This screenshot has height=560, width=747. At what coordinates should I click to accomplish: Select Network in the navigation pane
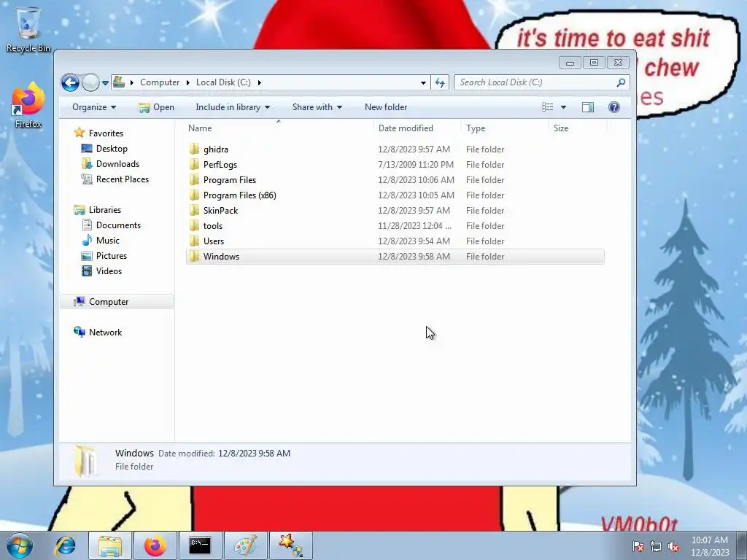[105, 332]
